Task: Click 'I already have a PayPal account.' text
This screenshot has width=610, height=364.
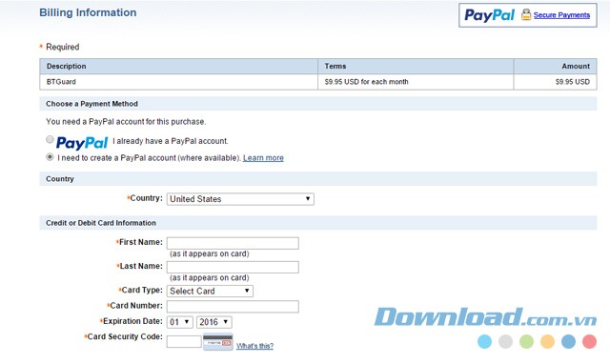Action: tap(171, 141)
